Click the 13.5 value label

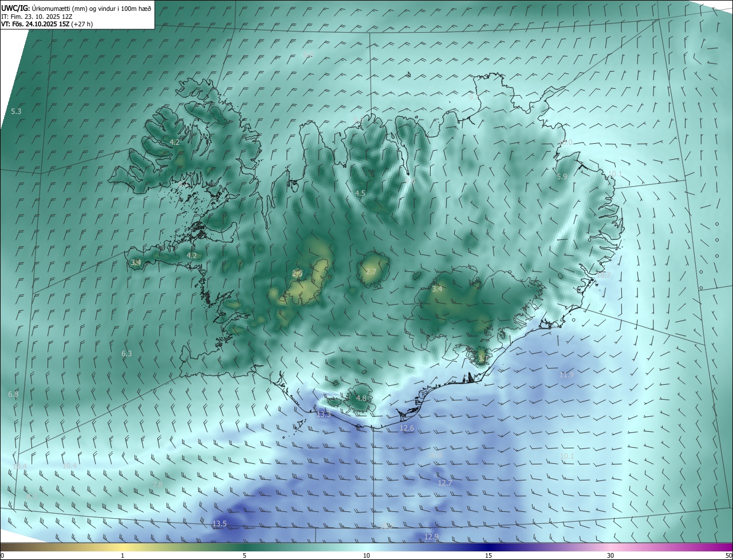pyautogui.click(x=220, y=524)
